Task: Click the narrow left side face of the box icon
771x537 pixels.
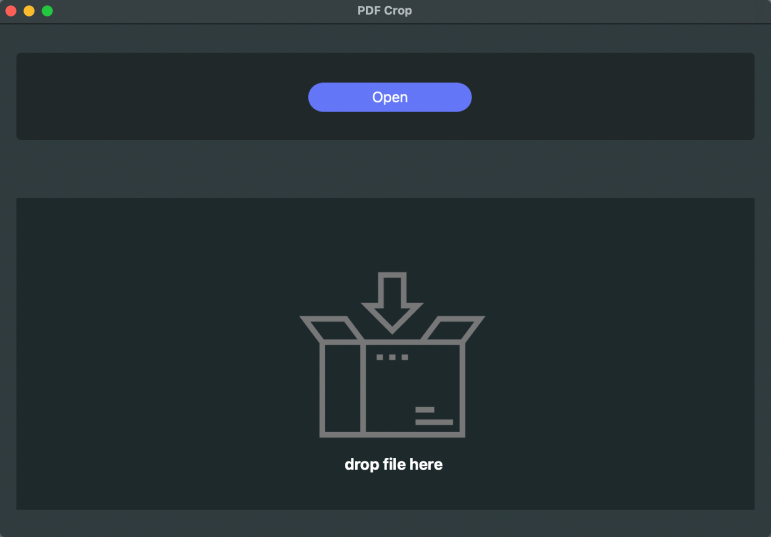Action: point(341,389)
